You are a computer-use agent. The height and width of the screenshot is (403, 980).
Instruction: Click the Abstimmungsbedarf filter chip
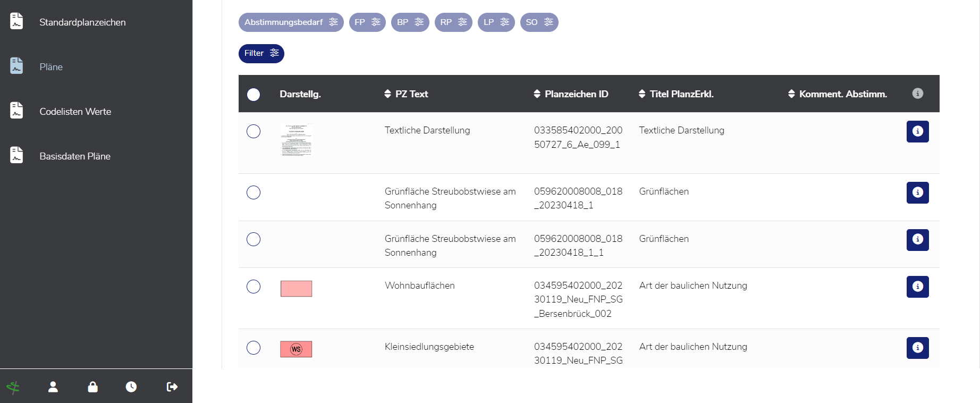click(x=291, y=22)
